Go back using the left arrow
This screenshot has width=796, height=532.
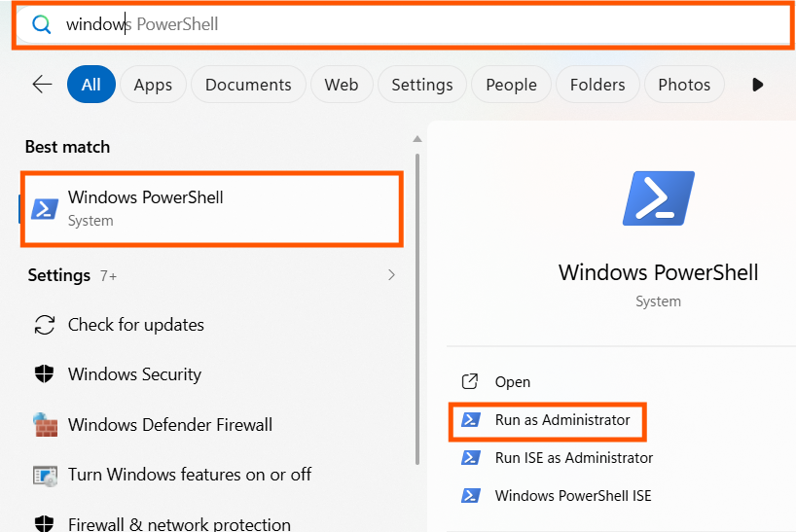[x=42, y=85]
